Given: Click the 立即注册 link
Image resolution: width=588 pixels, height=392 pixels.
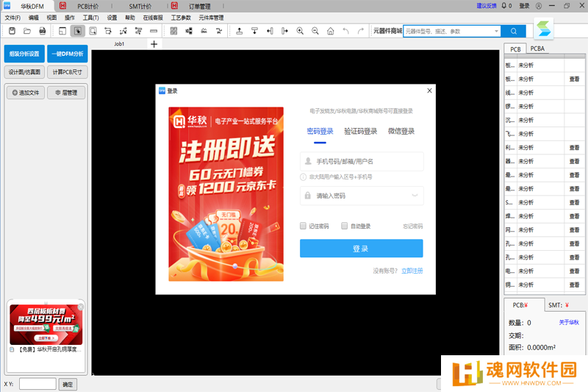Looking at the screenshot, I should (412, 271).
